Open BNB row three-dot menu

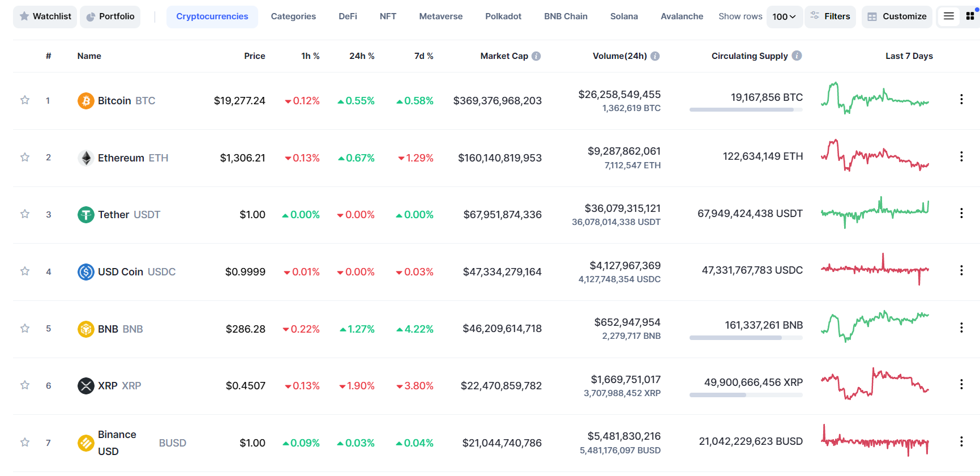point(961,328)
